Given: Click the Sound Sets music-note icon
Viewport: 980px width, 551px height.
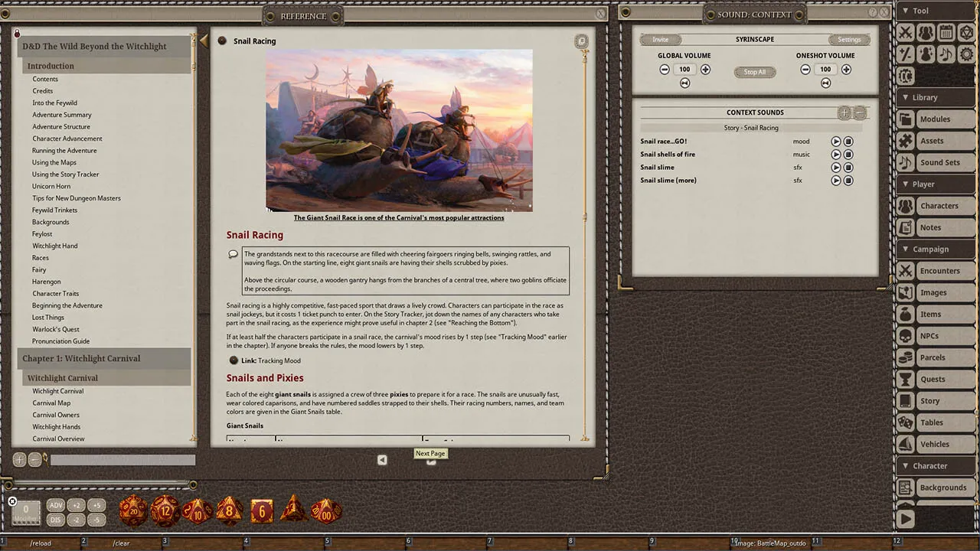Looking at the screenshot, I should pos(906,162).
